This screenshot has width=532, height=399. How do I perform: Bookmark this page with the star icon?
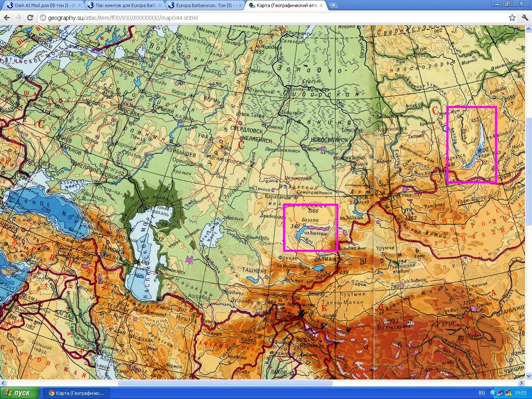tap(512, 18)
